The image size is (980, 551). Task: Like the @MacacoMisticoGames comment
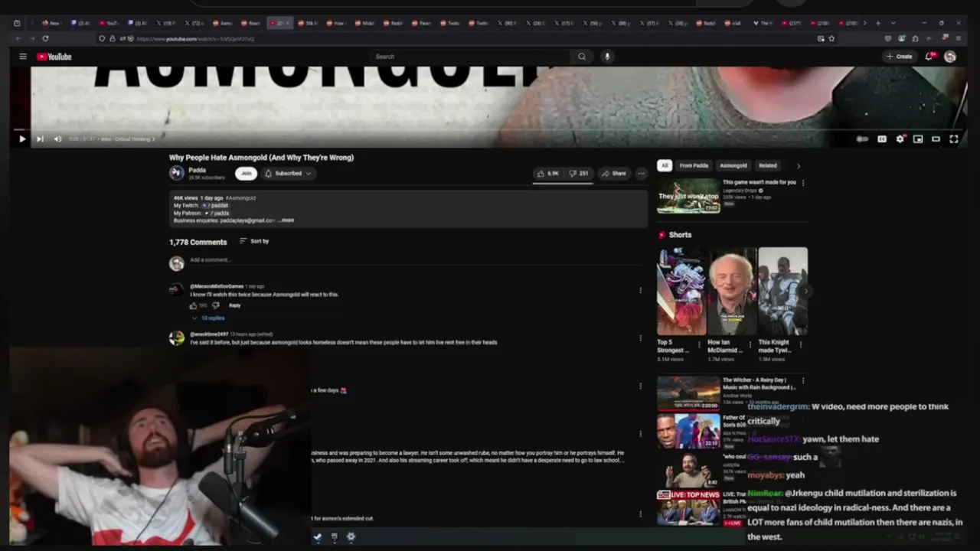click(193, 305)
